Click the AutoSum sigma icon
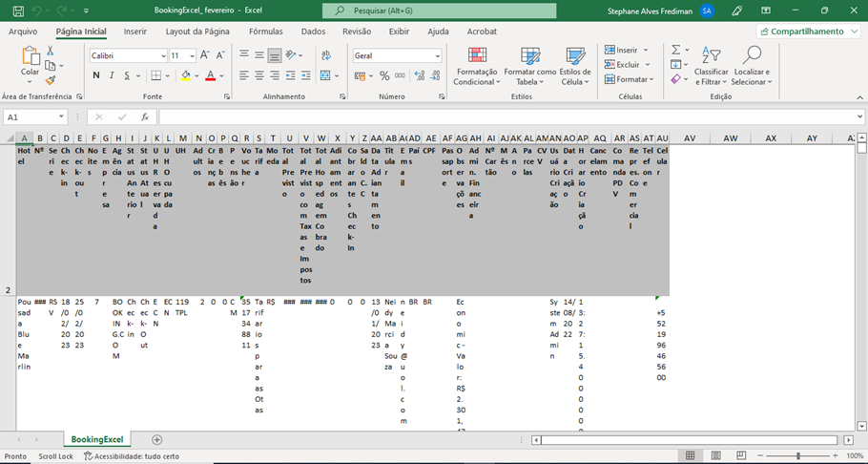The height and width of the screenshot is (464, 868). pos(674,51)
